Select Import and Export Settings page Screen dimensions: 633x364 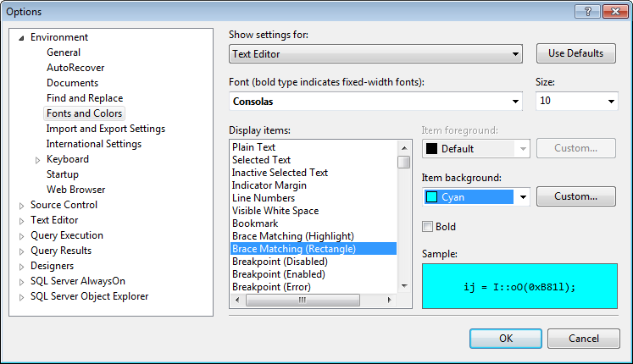[x=106, y=129]
